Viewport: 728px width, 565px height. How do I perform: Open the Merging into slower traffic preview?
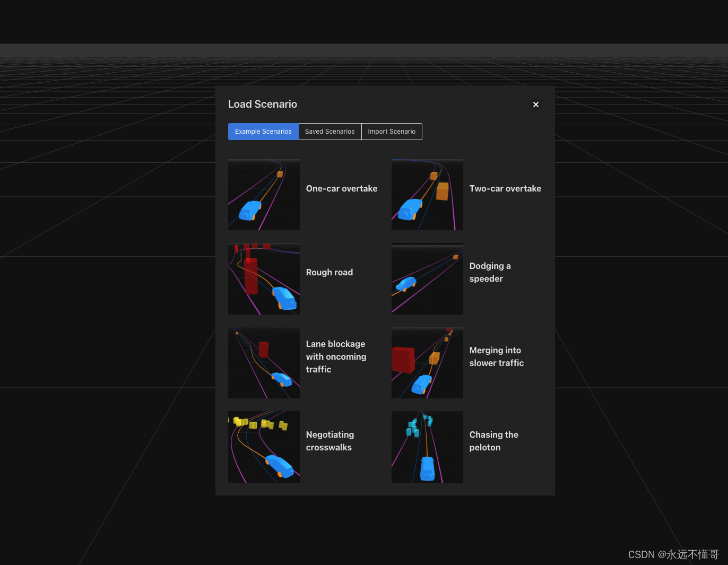[x=427, y=363]
